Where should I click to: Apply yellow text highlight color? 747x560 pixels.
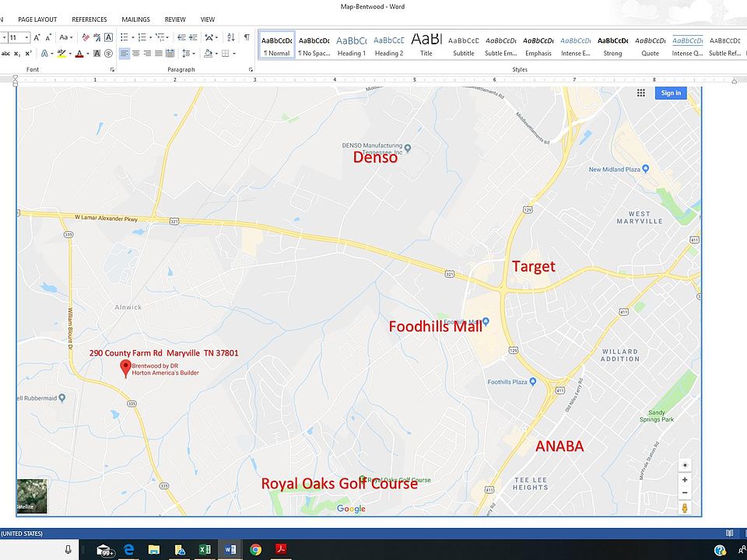[61, 54]
